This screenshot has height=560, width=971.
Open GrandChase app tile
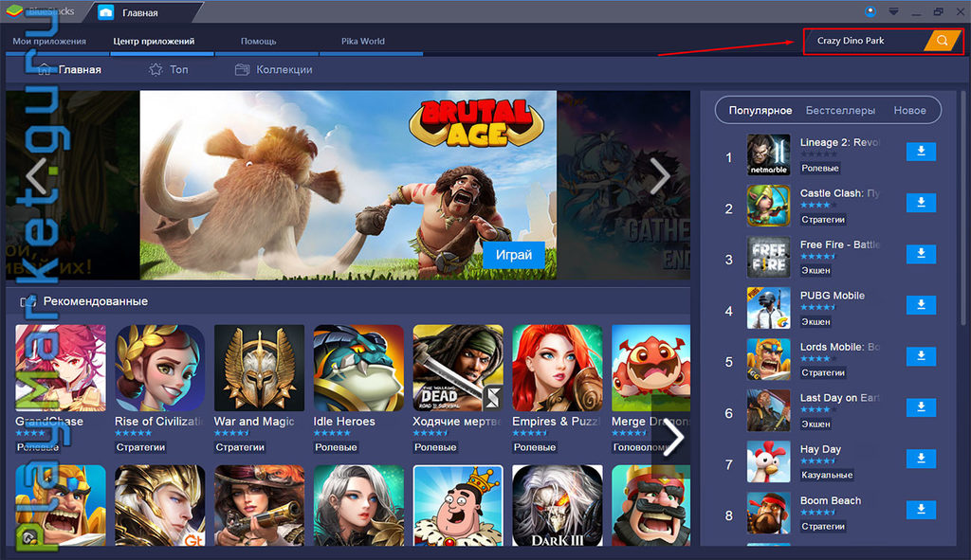[60, 369]
